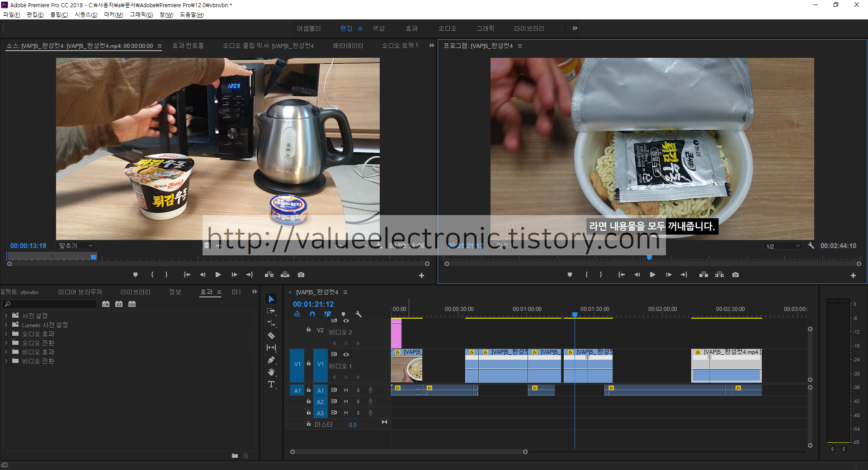Viewport: 868px width, 470px height.
Task: Click Overwrite button in Source monitor
Action: click(x=285, y=275)
